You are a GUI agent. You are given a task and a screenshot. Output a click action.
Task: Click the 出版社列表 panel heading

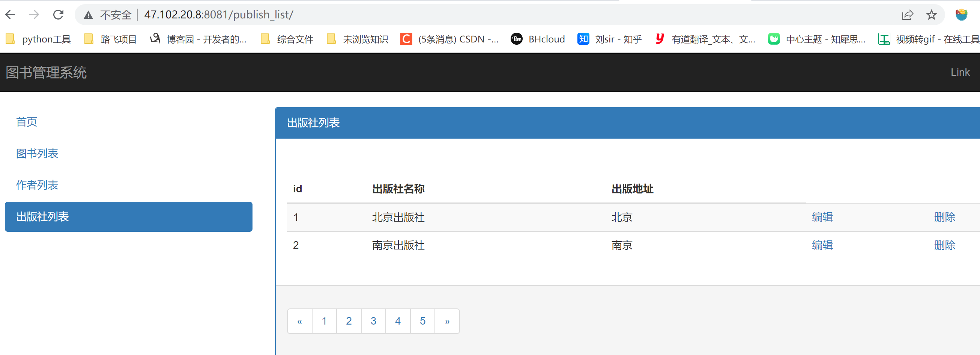click(313, 122)
